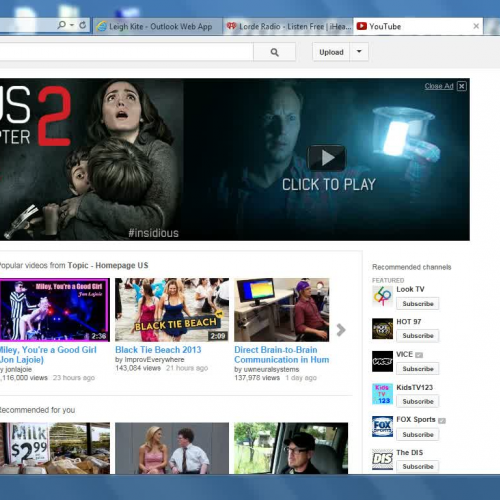Subscribe to HOT 97

(x=418, y=336)
